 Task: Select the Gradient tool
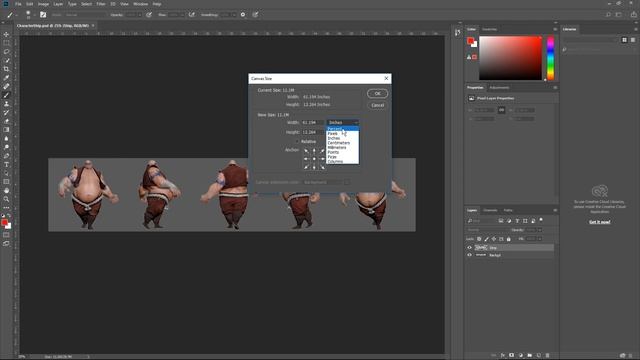coord(6,130)
